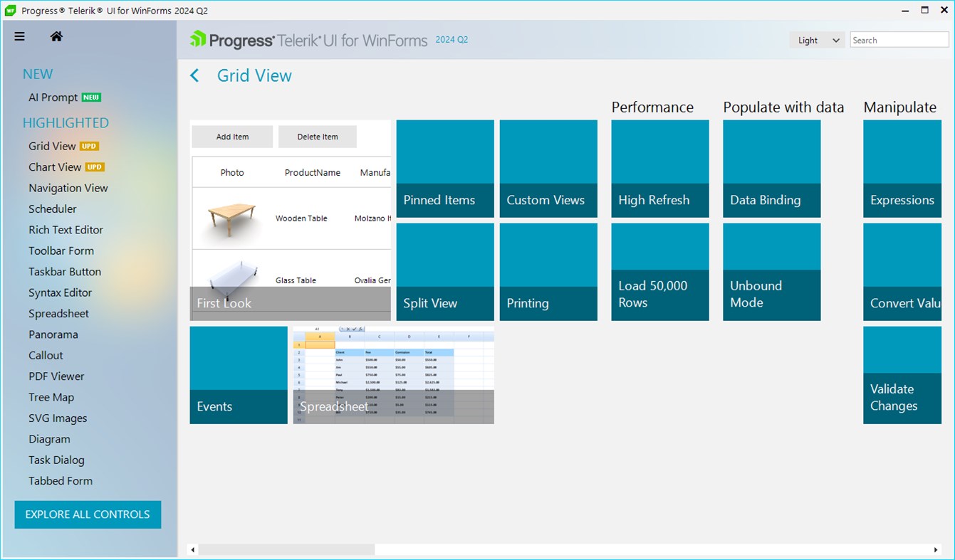Image resolution: width=955 pixels, height=560 pixels.
Task: Open the Printing tile
Action: click(548, 272)
